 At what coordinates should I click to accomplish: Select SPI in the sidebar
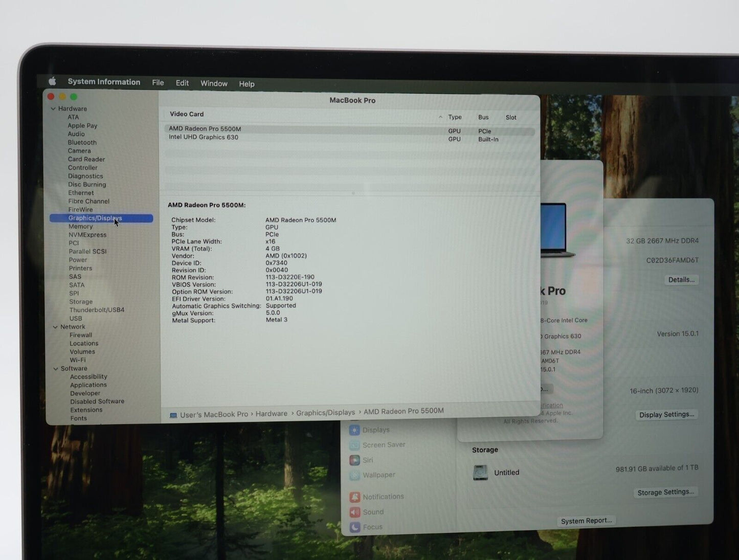pyautogui.click(x=74, y=294)
